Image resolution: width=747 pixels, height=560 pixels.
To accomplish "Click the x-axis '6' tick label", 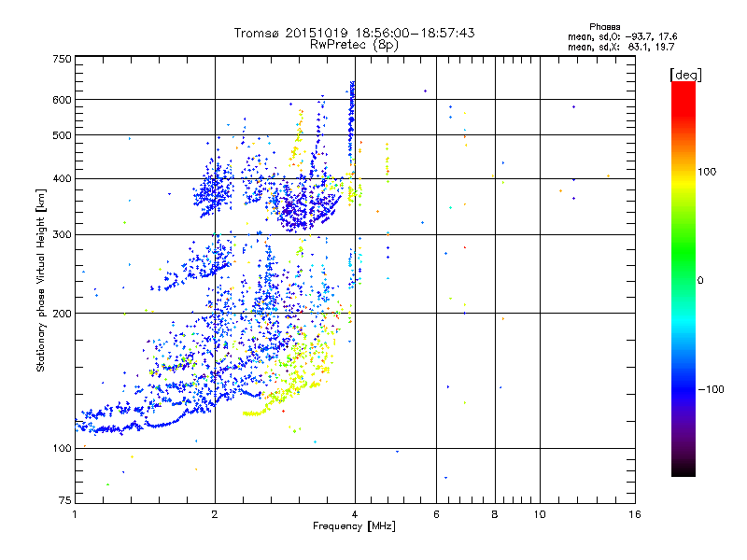I will (x=436, y=514).
